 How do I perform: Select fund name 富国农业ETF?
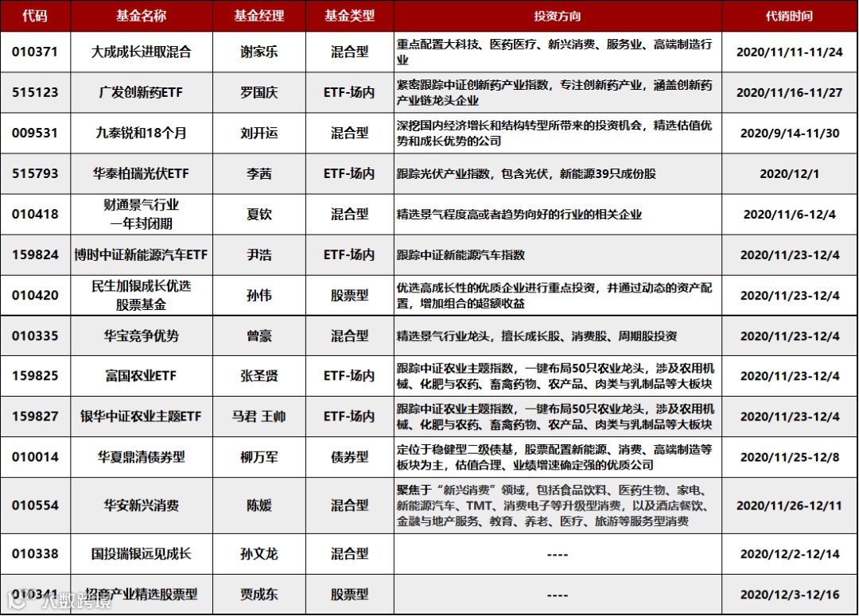click(142, 376)
